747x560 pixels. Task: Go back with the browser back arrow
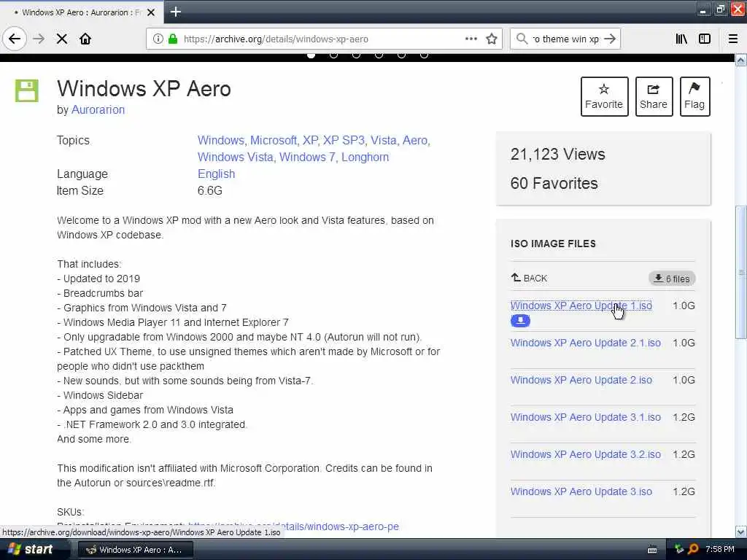[15, 39]
